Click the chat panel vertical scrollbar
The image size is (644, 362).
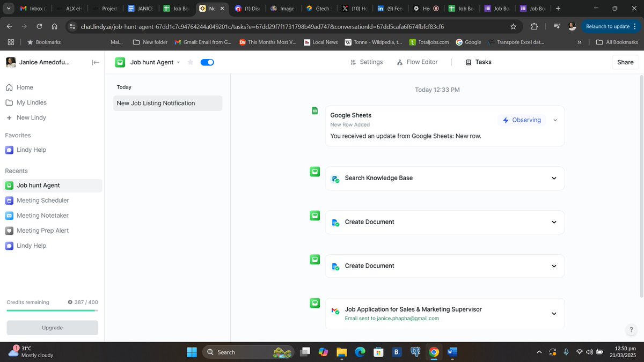[x=641, y=186]
